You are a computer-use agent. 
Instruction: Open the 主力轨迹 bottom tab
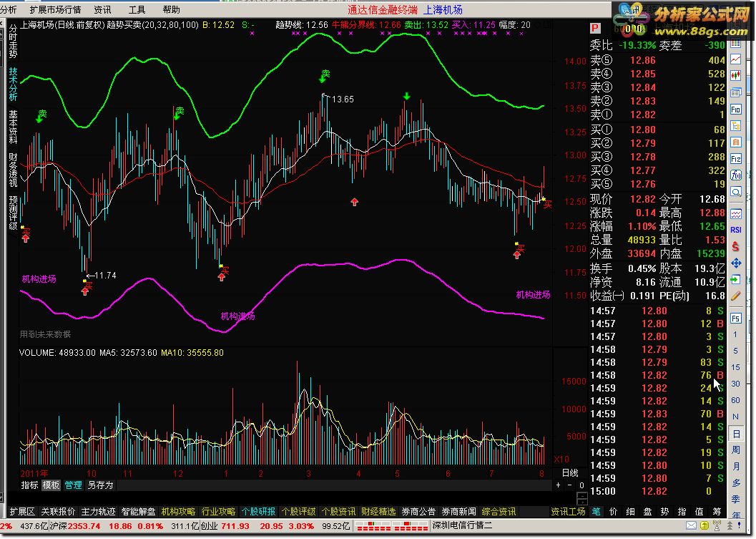pyautogui.click(x=98, y=512)
